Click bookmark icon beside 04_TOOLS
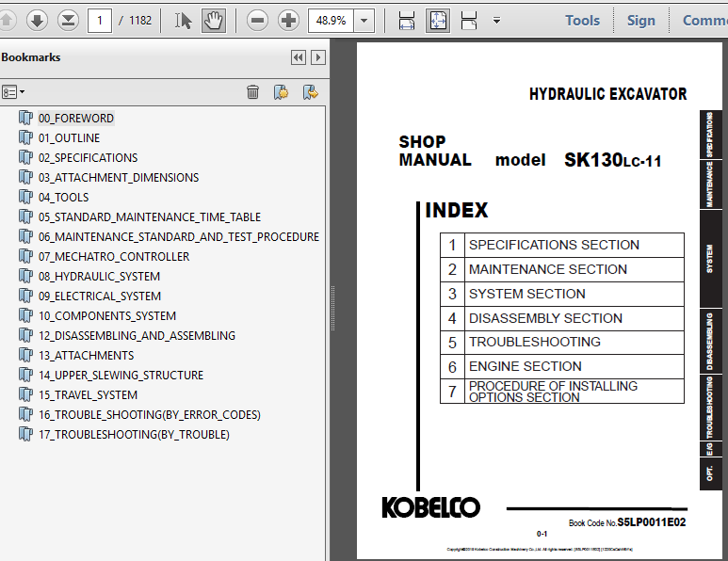The width and height of the screenshot is (728, 561). pyautogui.click(x=25, y=198)
